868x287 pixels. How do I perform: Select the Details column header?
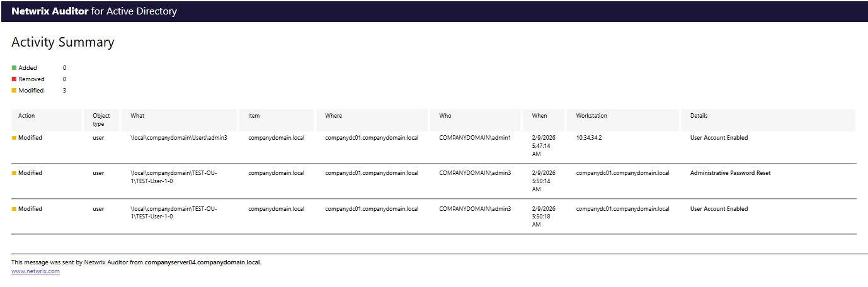[x=699, y=116]
